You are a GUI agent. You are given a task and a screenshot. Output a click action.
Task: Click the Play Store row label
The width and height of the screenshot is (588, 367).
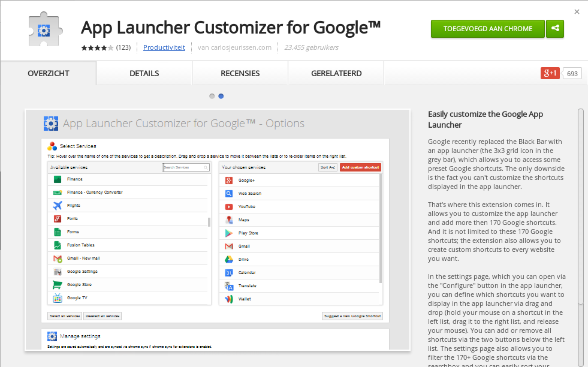point(248,233)
